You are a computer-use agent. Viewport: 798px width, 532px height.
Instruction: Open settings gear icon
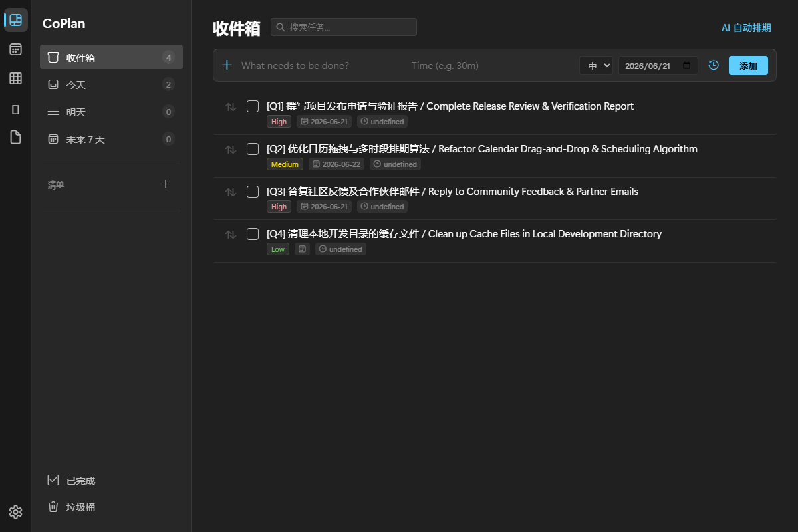click(16, 511)
